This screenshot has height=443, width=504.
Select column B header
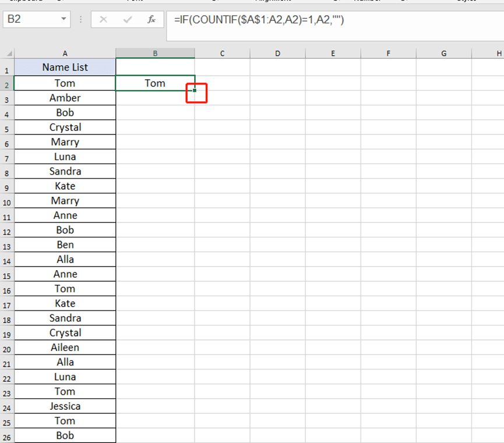tap(155, 53)
